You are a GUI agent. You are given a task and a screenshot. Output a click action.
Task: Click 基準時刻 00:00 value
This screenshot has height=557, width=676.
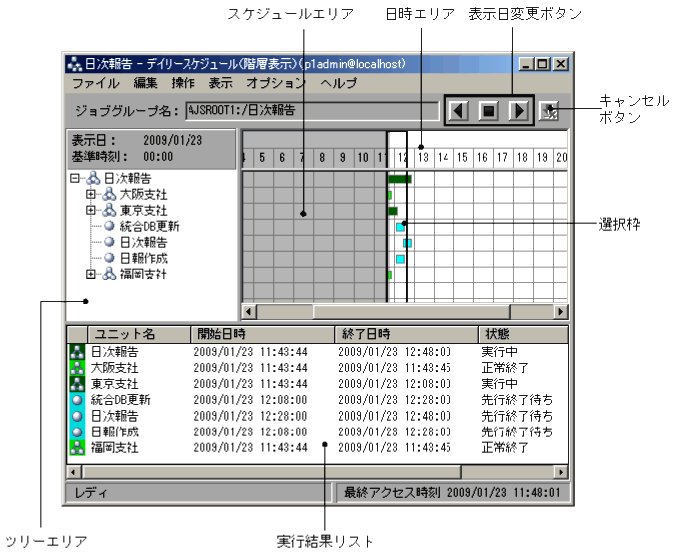[158, 156]
